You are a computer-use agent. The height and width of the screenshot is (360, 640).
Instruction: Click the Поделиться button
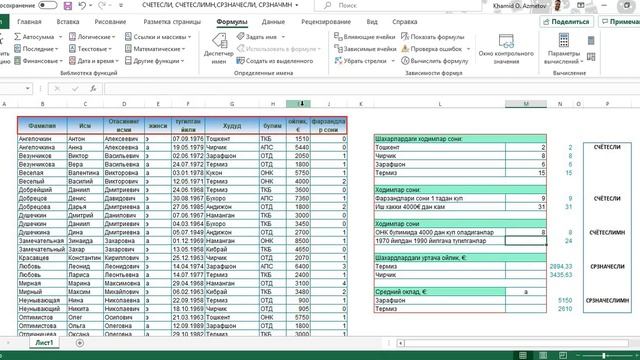pyautogui.click(x=567, y=22)
